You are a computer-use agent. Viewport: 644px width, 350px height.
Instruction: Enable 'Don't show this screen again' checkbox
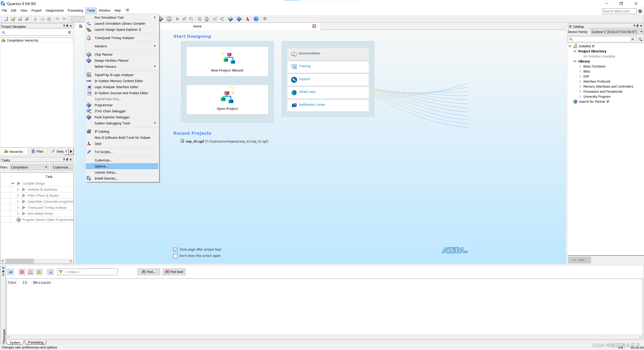pyautogui.click(x=175, y=256)
